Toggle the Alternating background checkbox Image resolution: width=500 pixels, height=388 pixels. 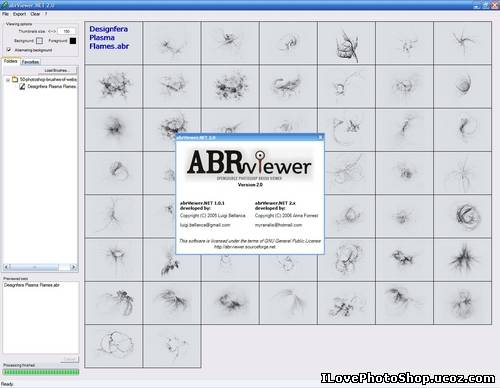point(9,50)
